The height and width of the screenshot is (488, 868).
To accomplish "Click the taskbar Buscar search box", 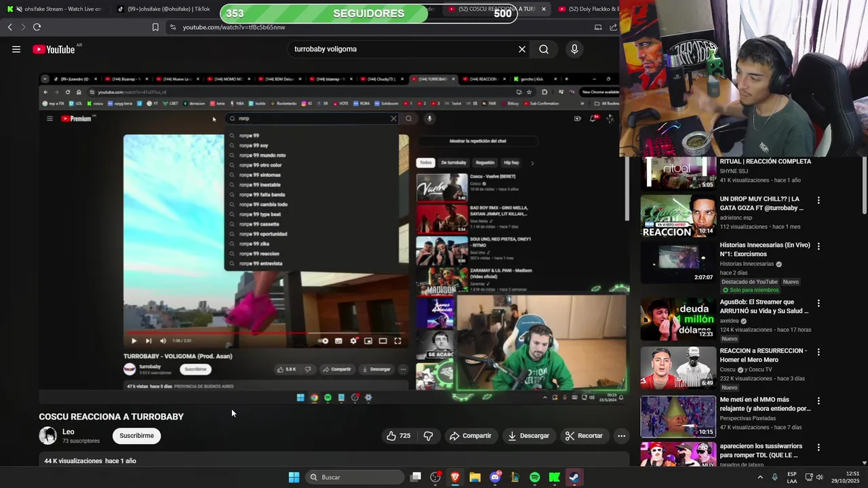I will (x=355, y=477).
